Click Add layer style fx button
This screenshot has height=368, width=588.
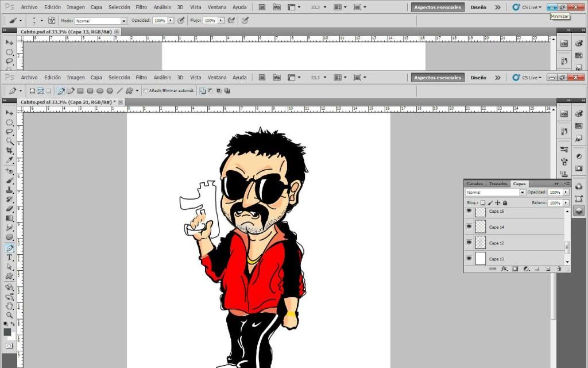pyautogui.click(x=504, y=269)
